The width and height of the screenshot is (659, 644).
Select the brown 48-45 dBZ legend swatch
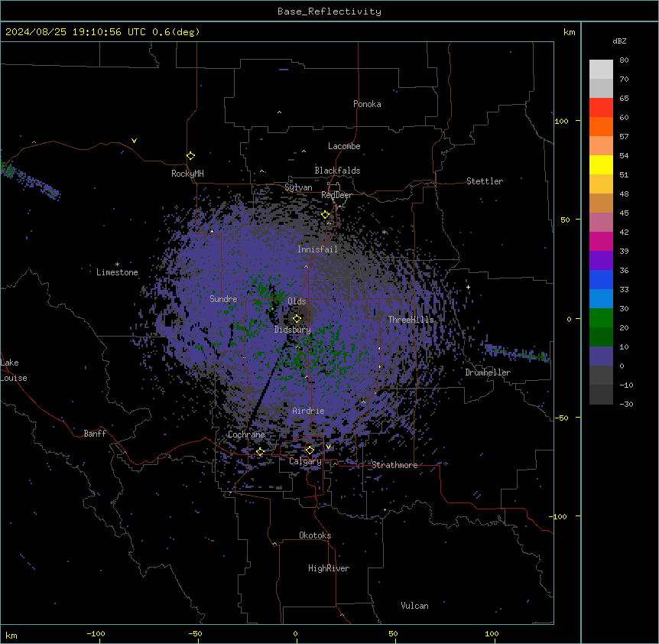pos(601,203)
